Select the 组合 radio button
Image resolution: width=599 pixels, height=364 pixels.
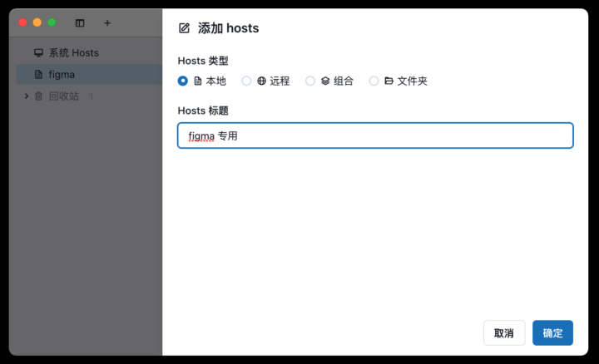310,81
